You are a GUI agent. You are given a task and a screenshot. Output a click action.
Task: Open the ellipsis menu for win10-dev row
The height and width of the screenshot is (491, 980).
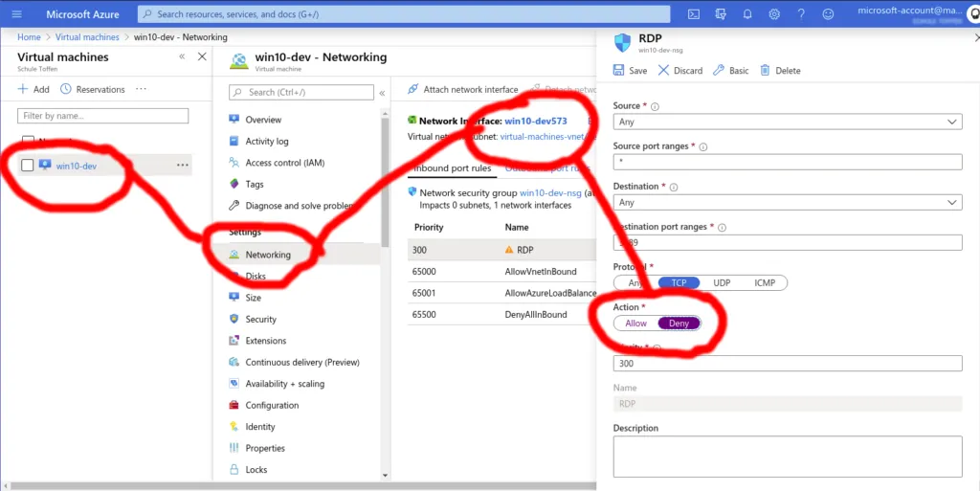tap(183, 165)
